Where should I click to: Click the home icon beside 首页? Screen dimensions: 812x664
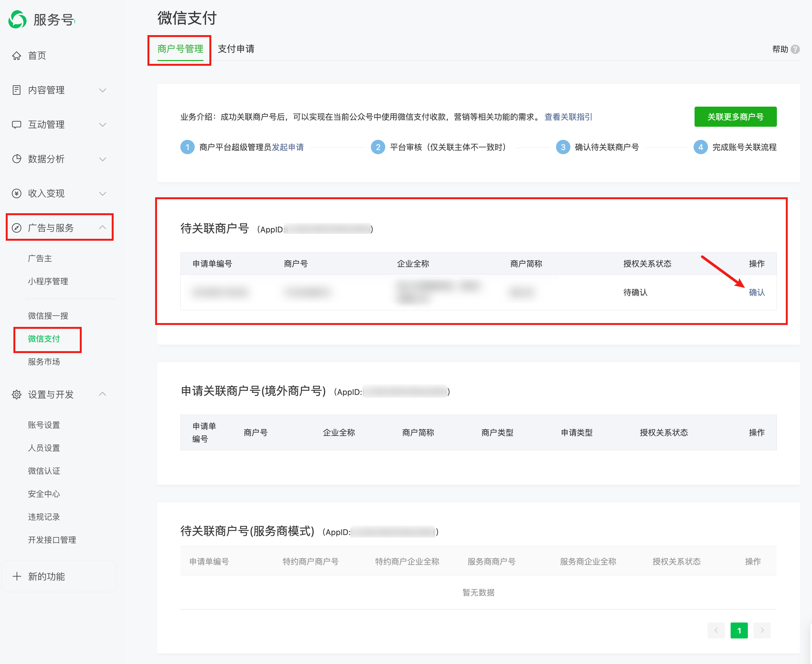17,56
